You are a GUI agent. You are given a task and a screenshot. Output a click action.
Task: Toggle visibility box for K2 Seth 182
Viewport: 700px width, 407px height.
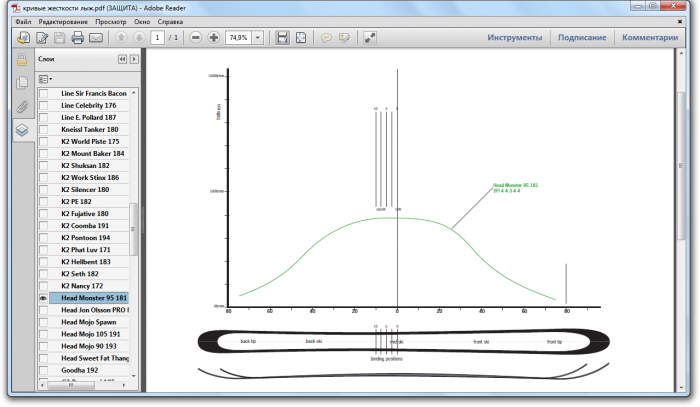click(43, 274)
